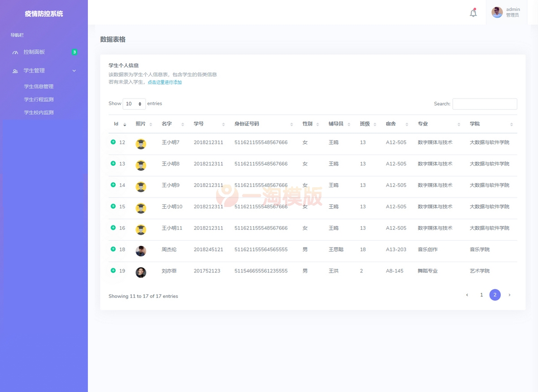Image resolution: width=538 pixels, height=392 pixels.
Task: Click the 学生管理 sidebar icon
Action: coord(15,70)
